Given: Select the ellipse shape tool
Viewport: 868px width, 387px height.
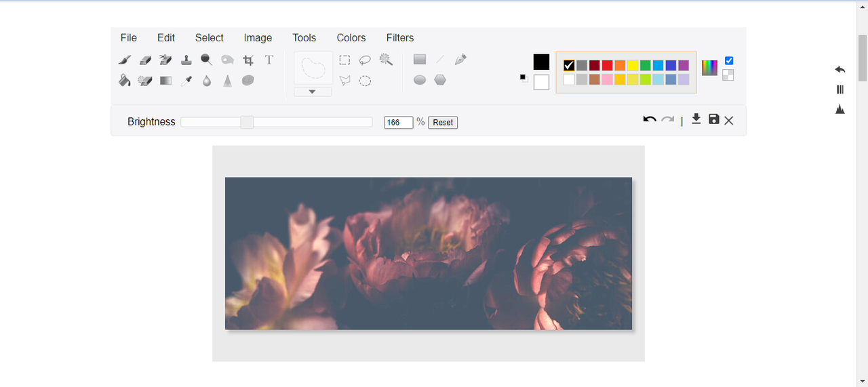Looking at the screenshot, I should point(420,80).
